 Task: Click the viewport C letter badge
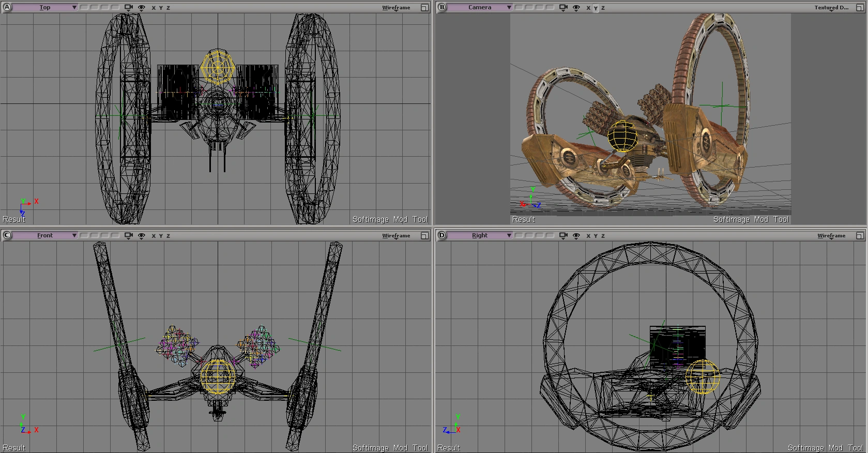point(7,235)
